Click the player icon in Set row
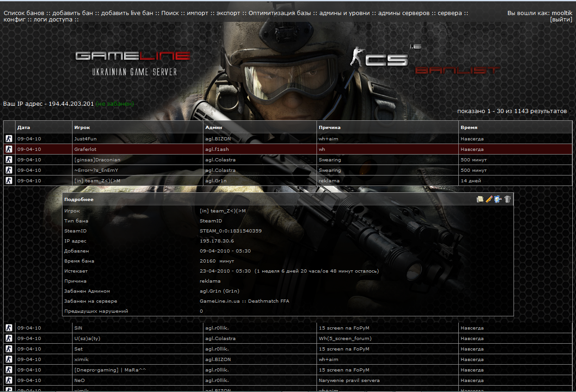 click(x=9, y=349)
